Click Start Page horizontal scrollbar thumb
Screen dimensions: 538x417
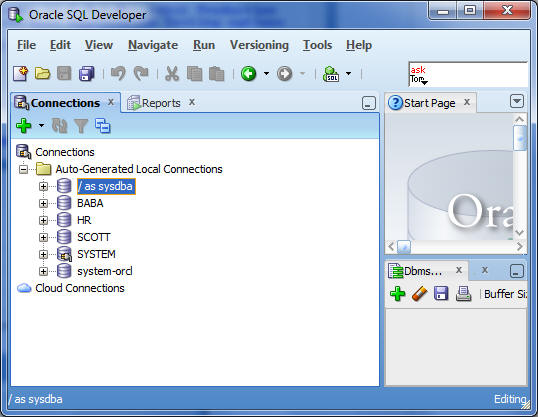tap(404, 246)
